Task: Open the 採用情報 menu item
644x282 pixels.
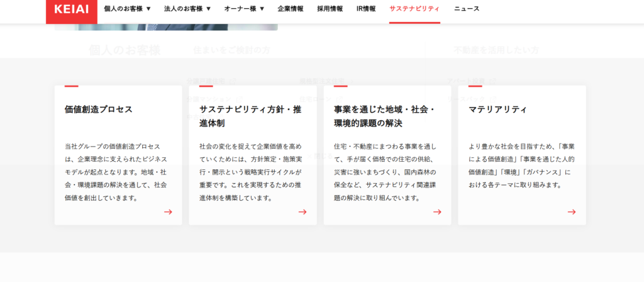Action: [330, 9]
